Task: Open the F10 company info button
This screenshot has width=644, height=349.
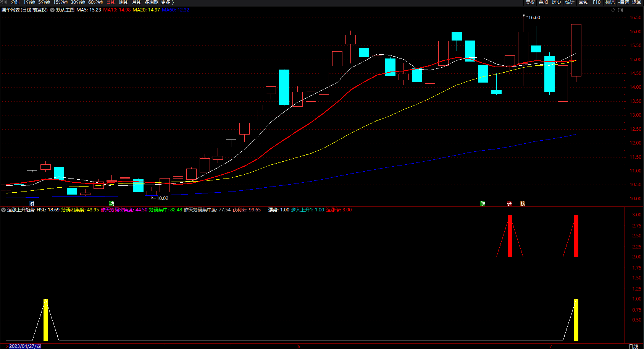Action: coord(597,2)
